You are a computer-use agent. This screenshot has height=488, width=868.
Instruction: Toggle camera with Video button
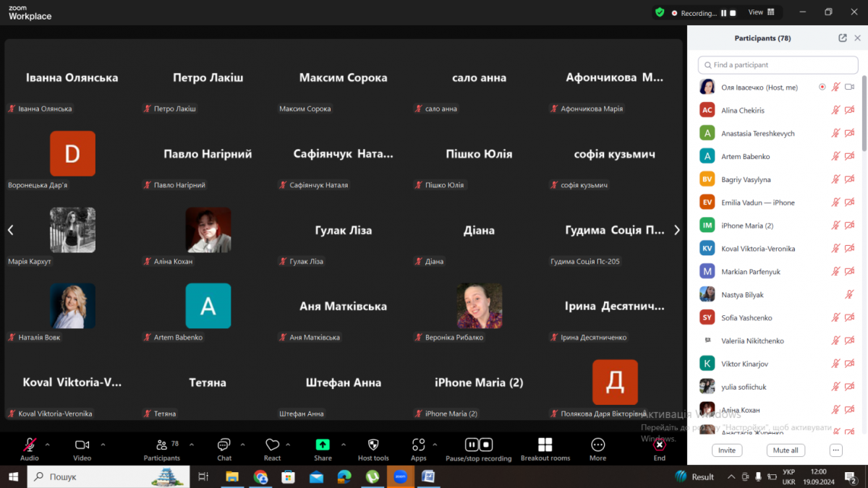point(82,445)
